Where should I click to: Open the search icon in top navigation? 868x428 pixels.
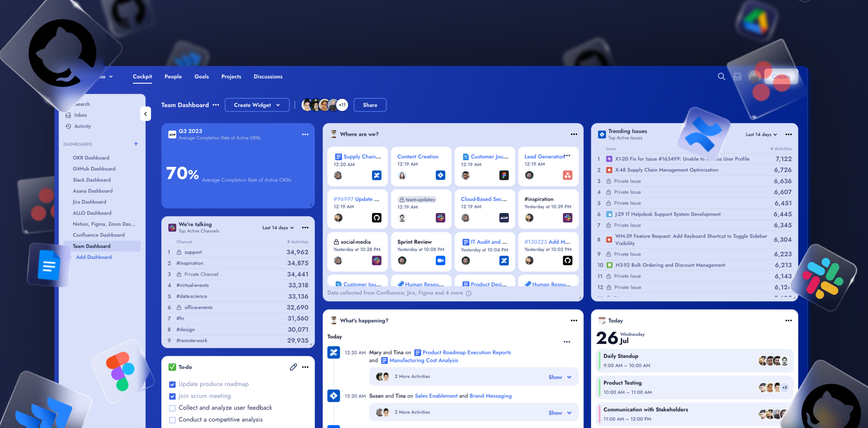[721, 77]
